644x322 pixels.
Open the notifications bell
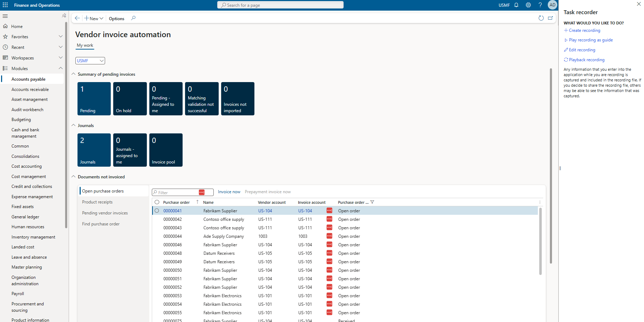516,5
